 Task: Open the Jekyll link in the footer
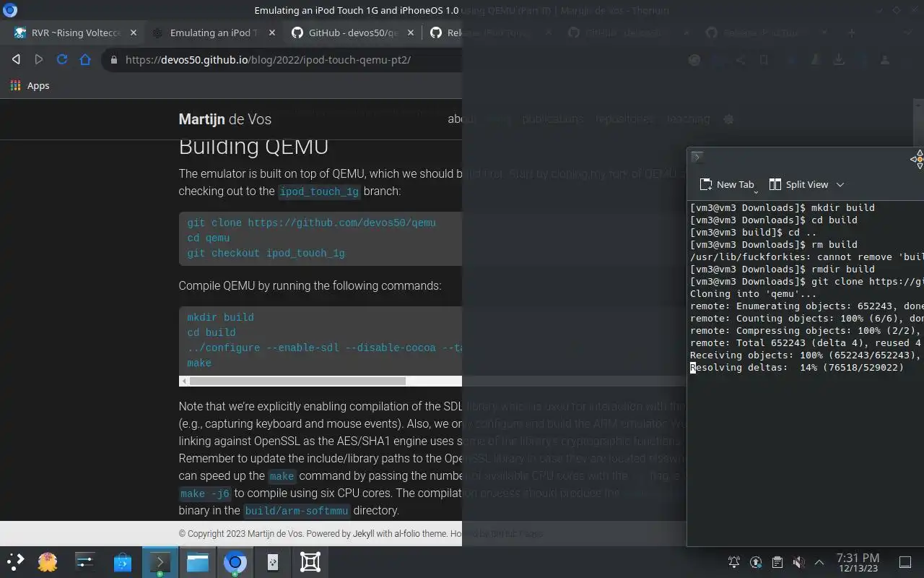(363, 534)
